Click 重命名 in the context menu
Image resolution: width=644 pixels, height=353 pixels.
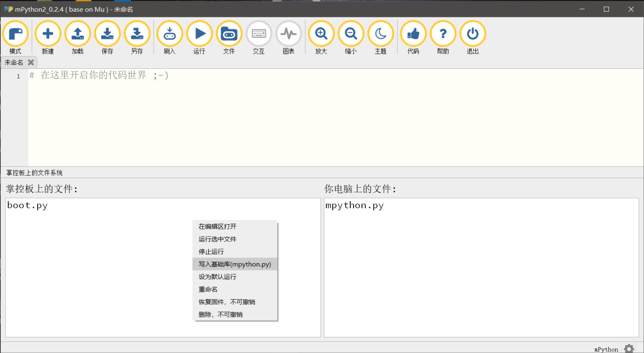pos(235,289)
